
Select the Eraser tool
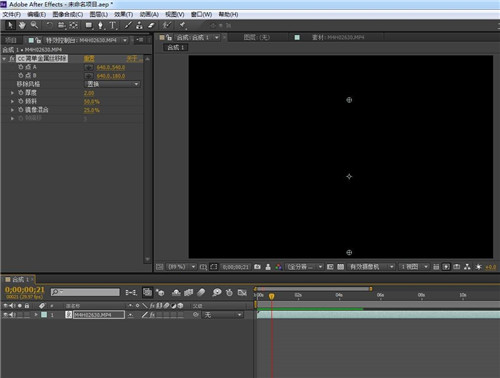tap(151, 25)
